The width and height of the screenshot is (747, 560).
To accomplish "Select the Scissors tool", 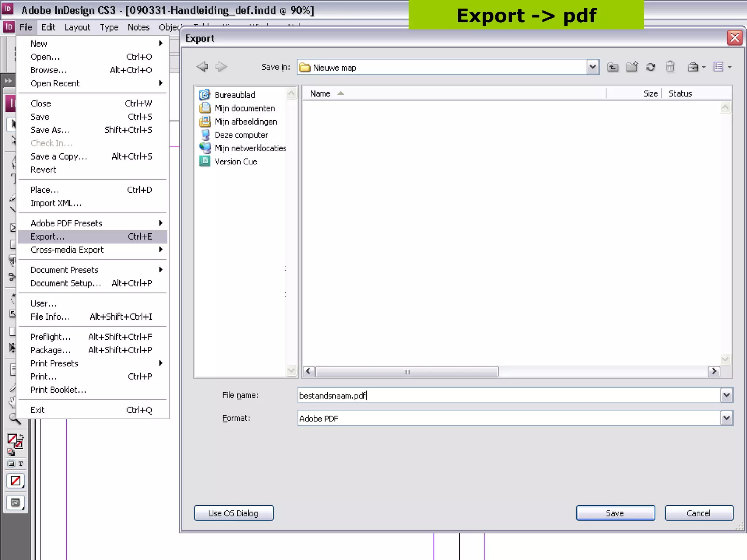I will tap(12, 277).
